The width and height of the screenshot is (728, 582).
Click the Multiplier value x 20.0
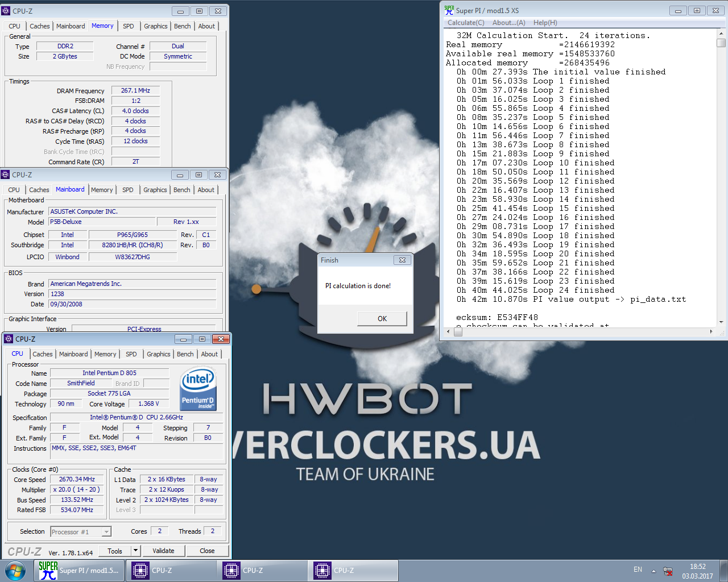pyautogui.click(x=77, y=489)
